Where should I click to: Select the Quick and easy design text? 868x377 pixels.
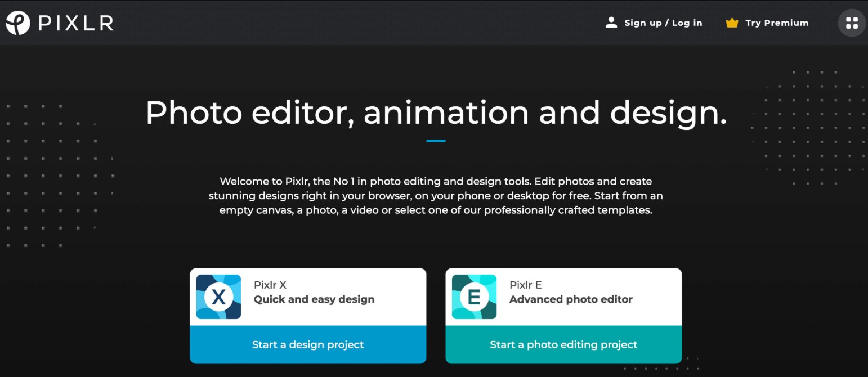[314, 299]
